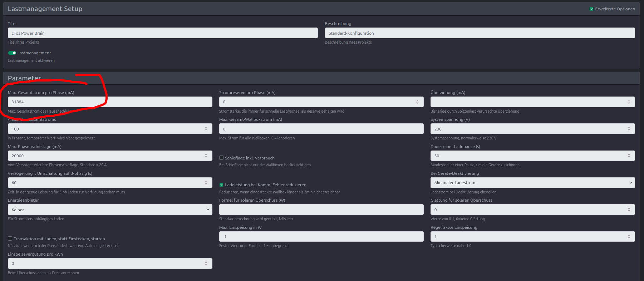The width and height of the screenshot is (644, 281).
Task: Uncheck Erweiterte Optionen checkbox
Action: pos(591,9)
